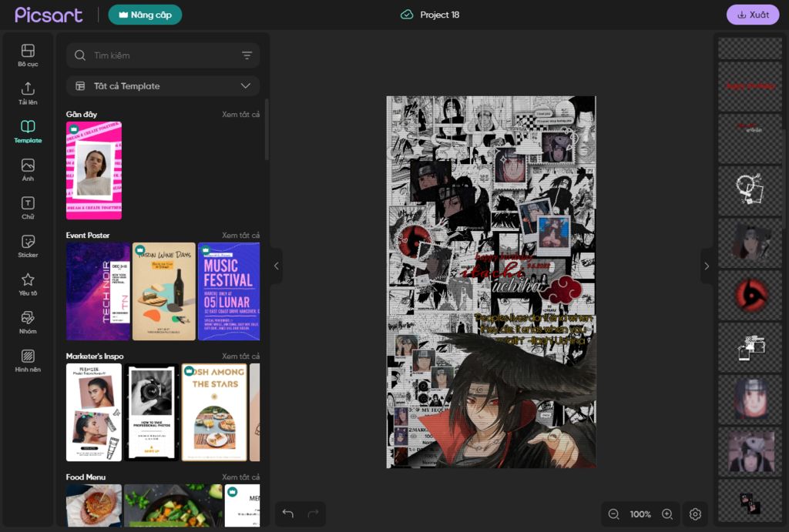Screen dimensions: 789x532
Task: Open the Tải lên upload panel
Action: [28, 93]
